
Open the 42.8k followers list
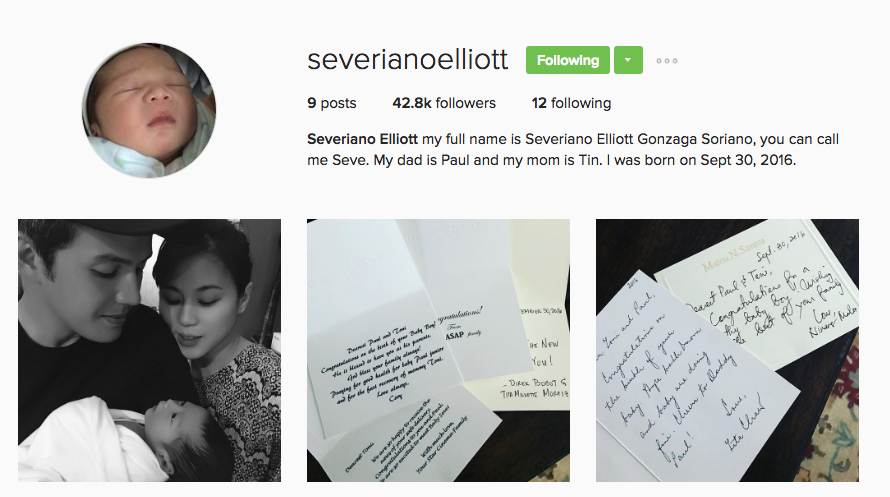(x=444, y=103)
